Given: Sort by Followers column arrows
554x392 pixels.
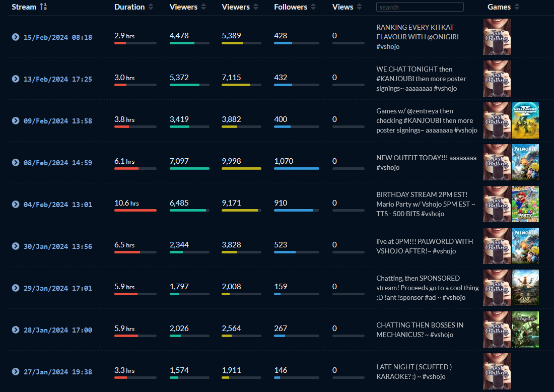Looking at the screenshot, I should [313, 7].
